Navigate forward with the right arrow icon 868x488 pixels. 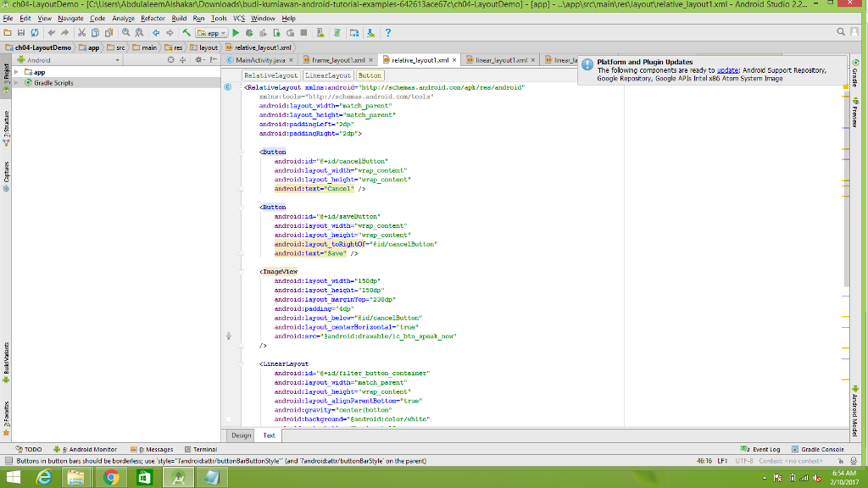pyautogui.click(x=170, y=33)
